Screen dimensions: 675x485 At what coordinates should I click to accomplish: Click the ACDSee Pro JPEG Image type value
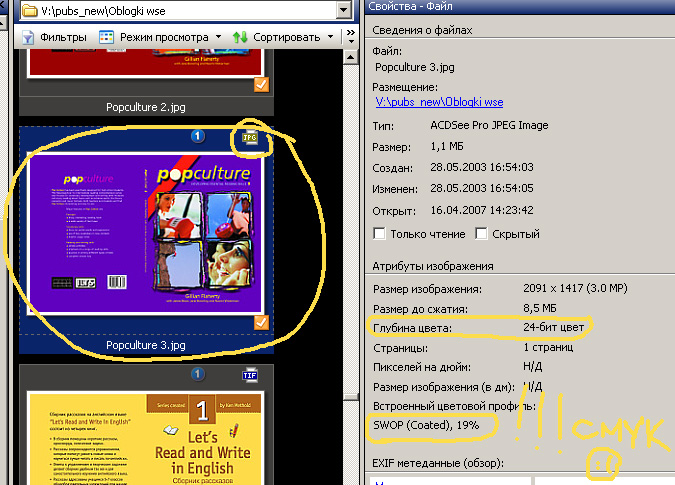click(489, 125)
